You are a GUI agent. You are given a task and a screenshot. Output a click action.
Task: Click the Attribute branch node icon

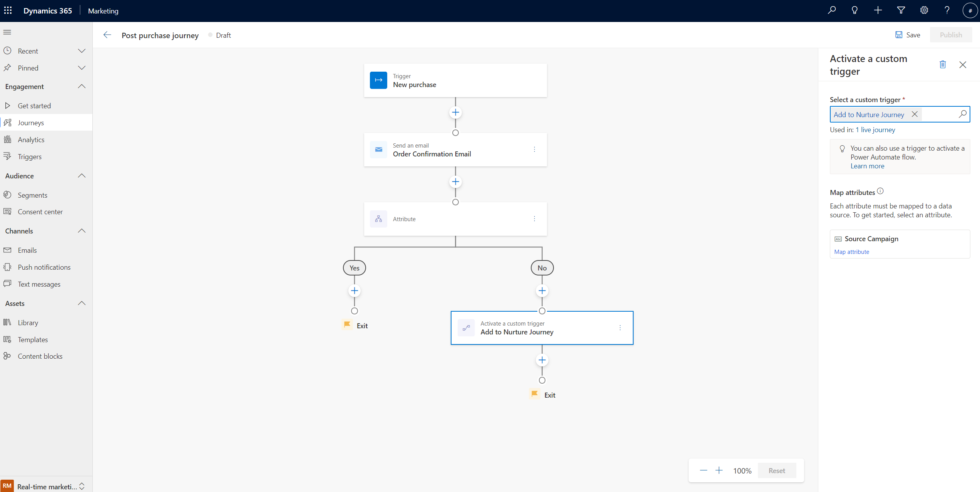tap(378, 218)
